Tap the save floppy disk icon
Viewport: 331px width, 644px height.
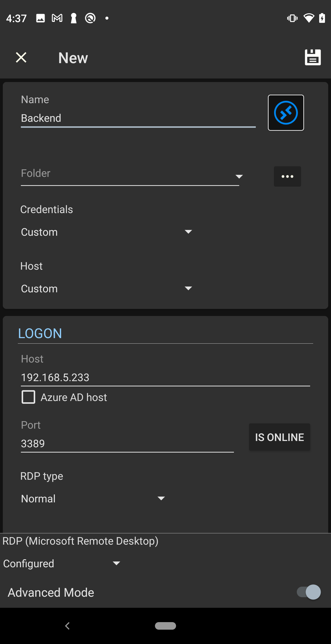coord(313,57)
